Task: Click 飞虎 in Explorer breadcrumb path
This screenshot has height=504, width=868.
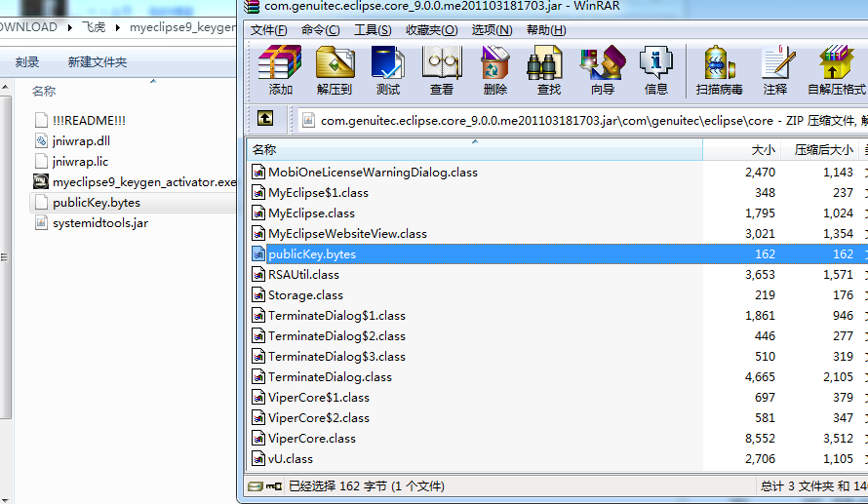Action: [94, 27]
